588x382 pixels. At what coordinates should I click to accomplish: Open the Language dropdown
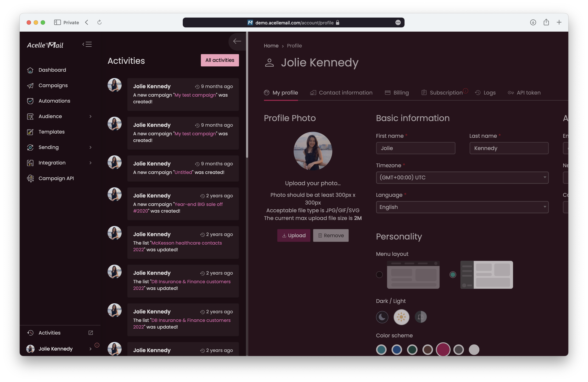click(x=462, y=207)
